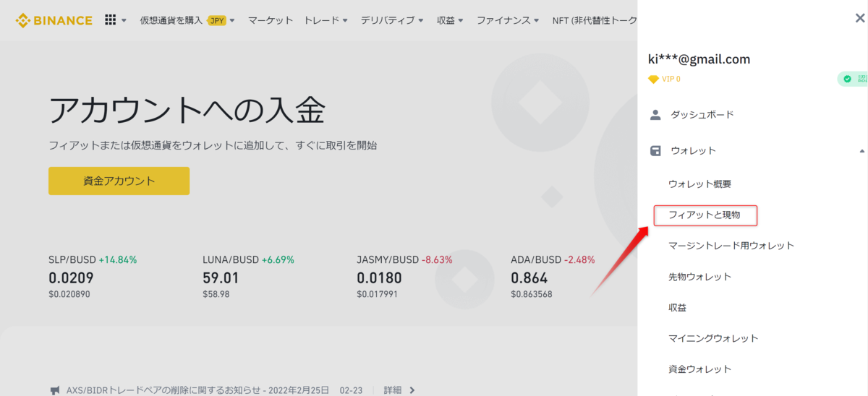Click the VIP 0 level label
This screenshot has height=396, width=868.
(x=671, y=79)
